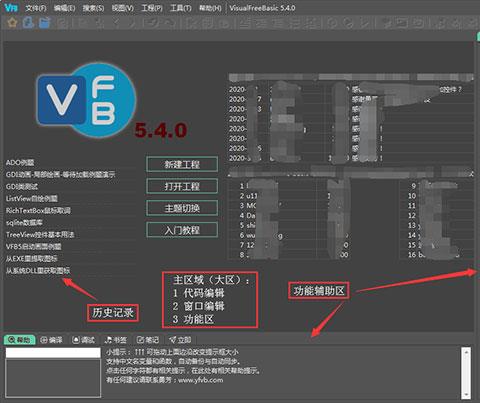The image size is (480, 403).
Task: Switch to the 帮助 tab in bottom panel
Action: pyautogui.click(x=20, y=340)
